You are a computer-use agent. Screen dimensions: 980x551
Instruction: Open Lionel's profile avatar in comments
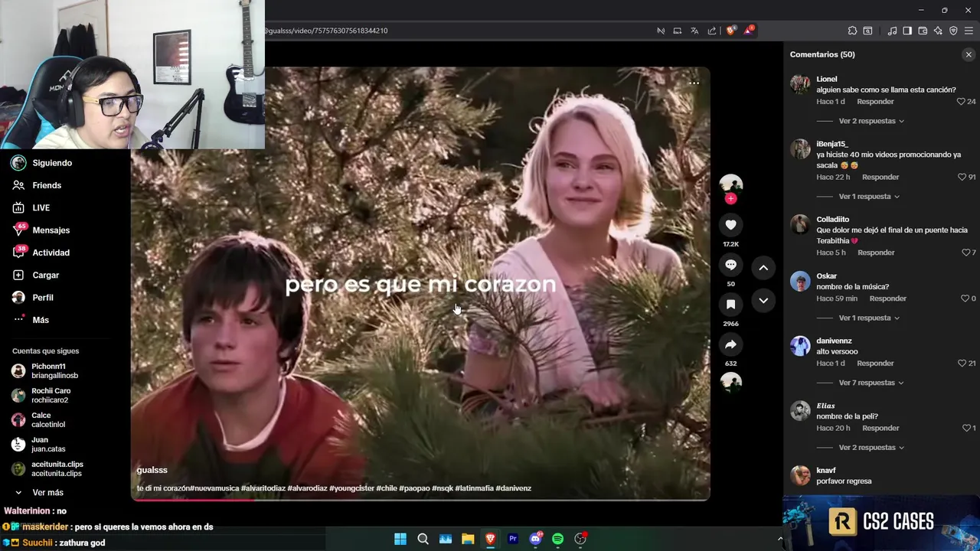point(800,84)
